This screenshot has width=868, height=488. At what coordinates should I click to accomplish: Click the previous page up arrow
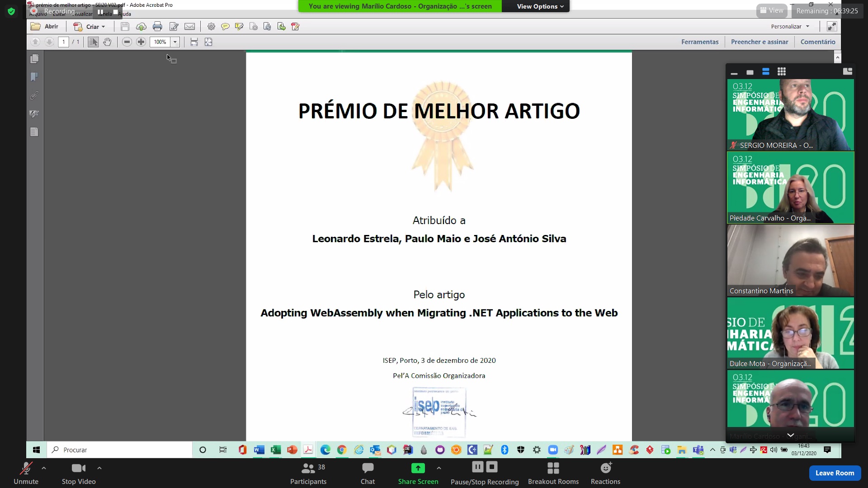[x=35, y=42]
